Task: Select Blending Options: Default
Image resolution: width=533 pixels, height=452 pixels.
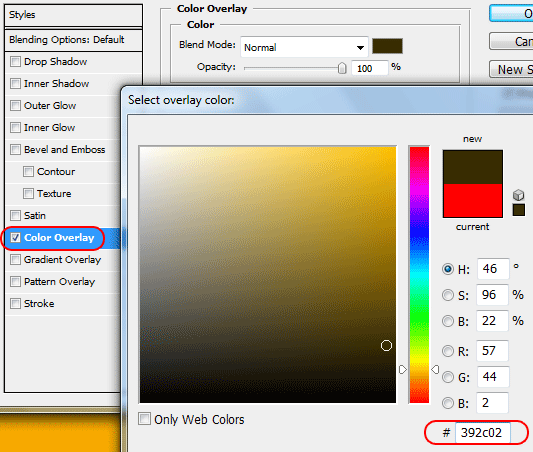Action: (73, 40)
